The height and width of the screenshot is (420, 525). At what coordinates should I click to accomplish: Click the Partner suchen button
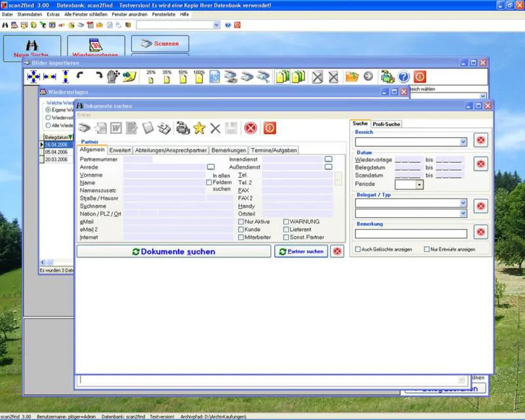301,251
